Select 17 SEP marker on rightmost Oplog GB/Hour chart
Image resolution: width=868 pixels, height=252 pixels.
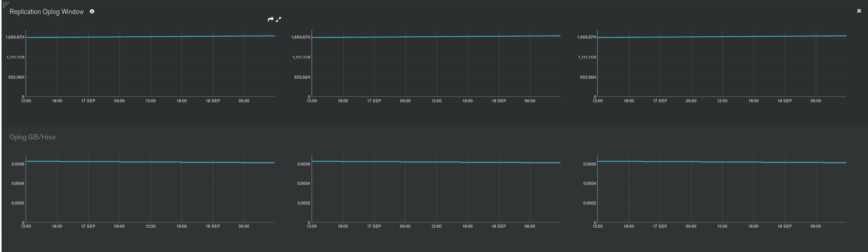(660, 226)
